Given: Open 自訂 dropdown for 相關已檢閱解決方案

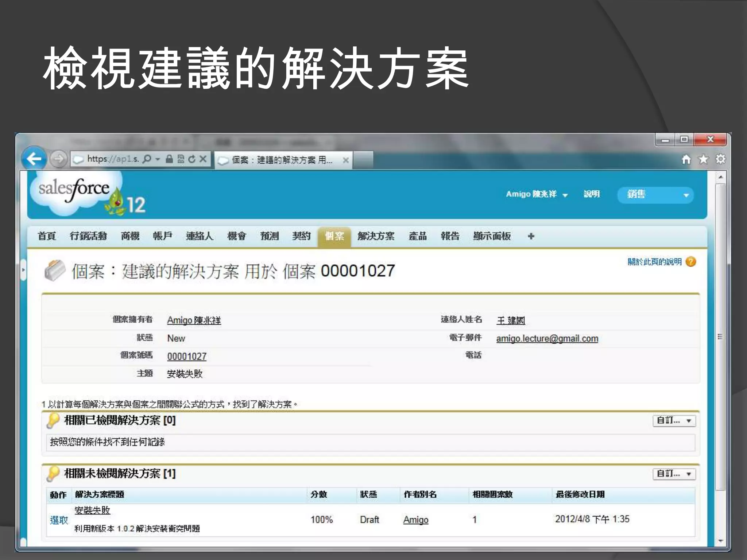Looking at the screenshot, I should [674, 421].
